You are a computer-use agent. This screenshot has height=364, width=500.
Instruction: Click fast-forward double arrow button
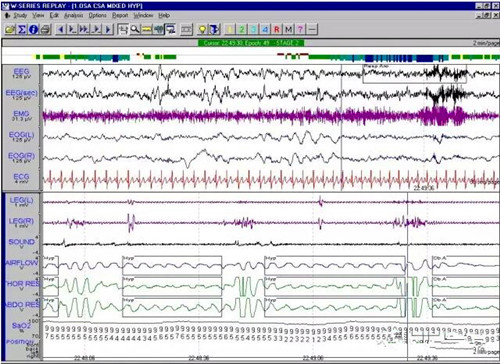pyautogui.click(x=84, y=29)
